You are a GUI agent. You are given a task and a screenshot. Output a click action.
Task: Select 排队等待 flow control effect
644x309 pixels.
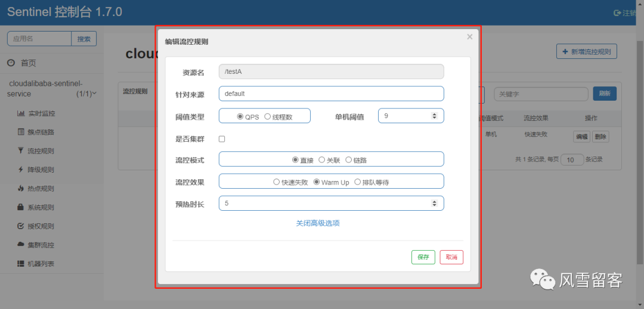click(357, 182)
